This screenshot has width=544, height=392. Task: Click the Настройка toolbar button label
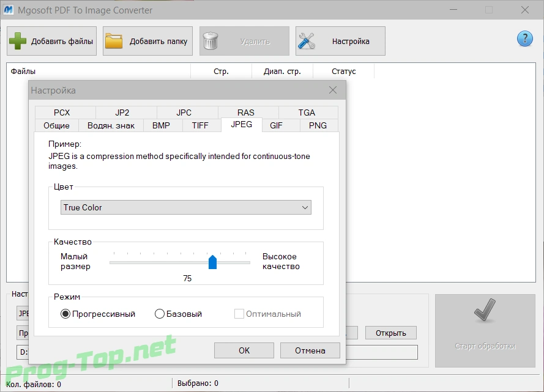click(x=351, y=41)
